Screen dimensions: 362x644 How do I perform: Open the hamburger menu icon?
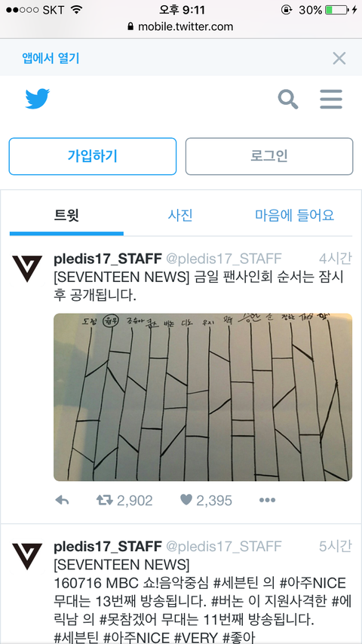click(331, 99)
